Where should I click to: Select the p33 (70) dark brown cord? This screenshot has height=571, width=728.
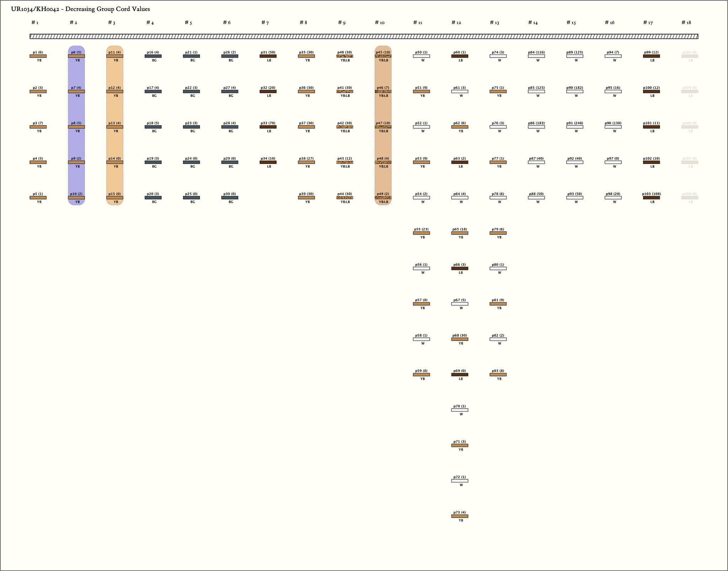268,127
